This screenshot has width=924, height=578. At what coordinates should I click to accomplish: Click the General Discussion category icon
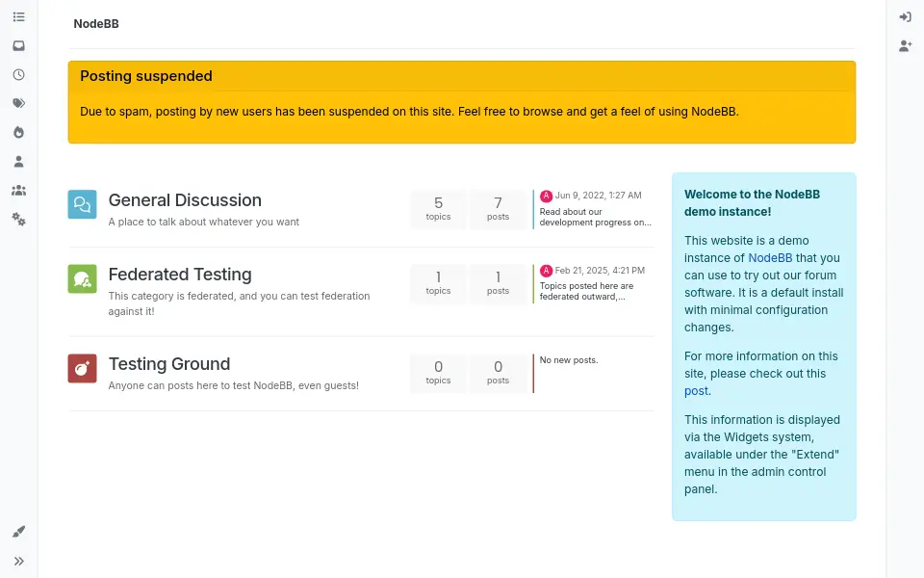point(82,204)
